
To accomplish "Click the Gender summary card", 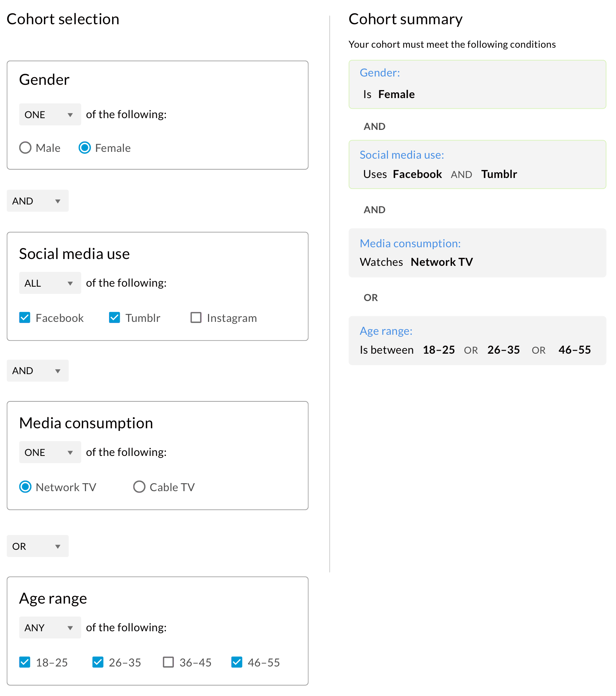I will click(477, 84).
